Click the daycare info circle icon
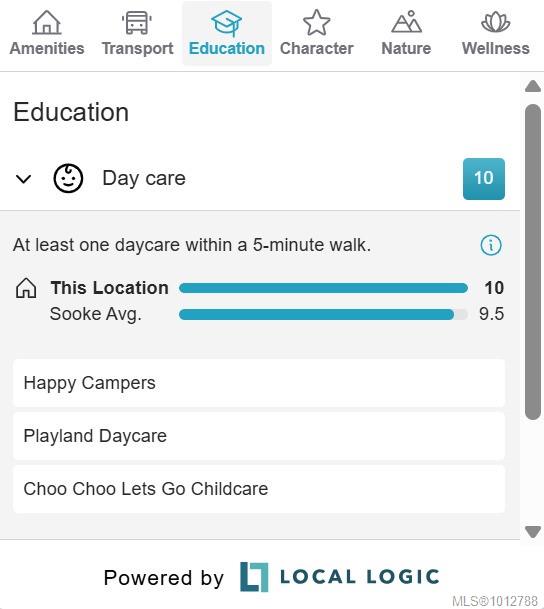 click(x=491, y=245)
